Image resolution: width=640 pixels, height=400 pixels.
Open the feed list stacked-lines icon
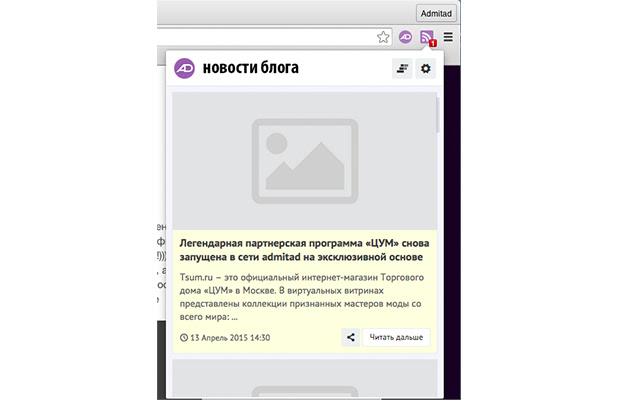coord(402,68)
